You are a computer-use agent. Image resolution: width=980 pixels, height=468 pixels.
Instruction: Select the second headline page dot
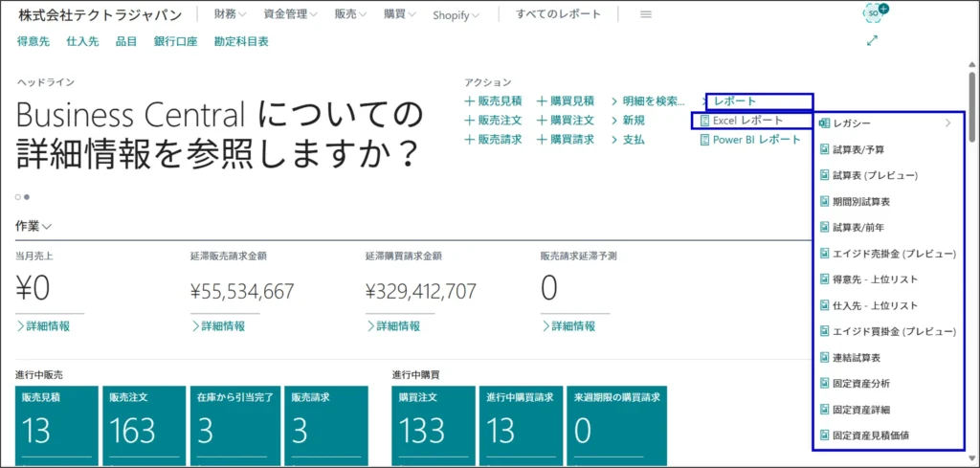pos(26,196)
